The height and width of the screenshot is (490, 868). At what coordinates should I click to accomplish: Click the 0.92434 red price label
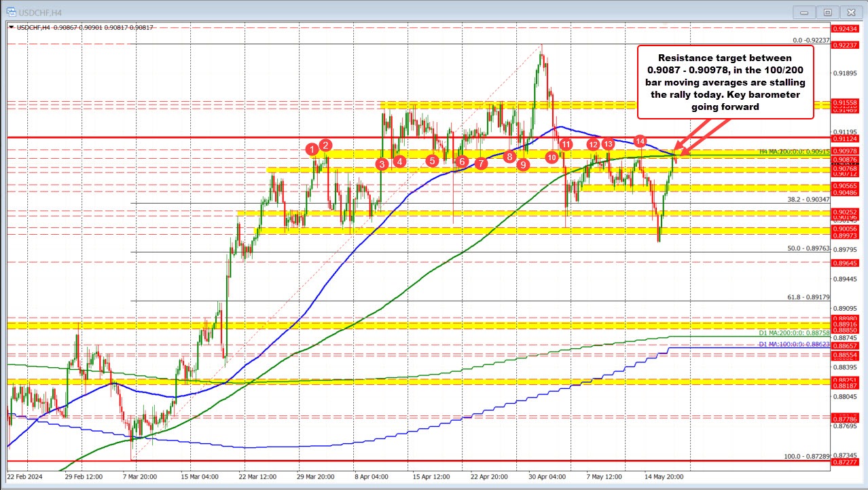(848, 29)
